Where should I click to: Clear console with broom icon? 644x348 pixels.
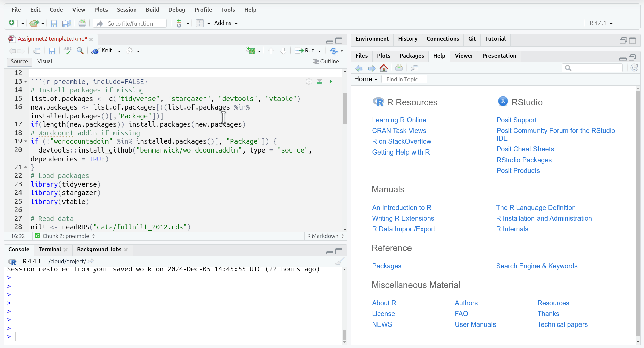click(340, 261)
